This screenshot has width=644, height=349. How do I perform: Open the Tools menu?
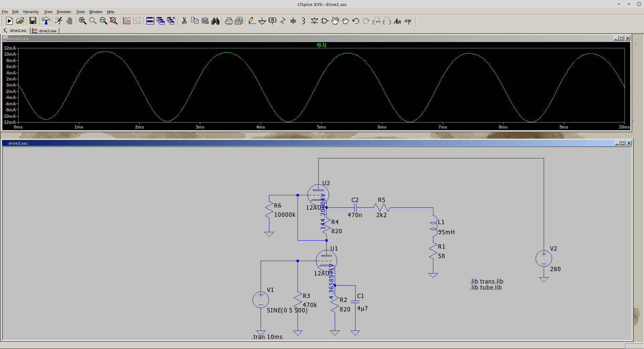(x=80, y=12)
